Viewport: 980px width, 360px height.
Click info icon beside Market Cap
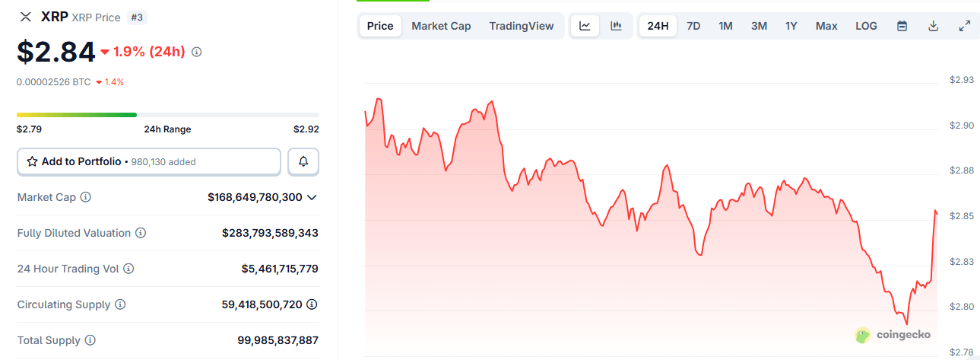[86, 197]
